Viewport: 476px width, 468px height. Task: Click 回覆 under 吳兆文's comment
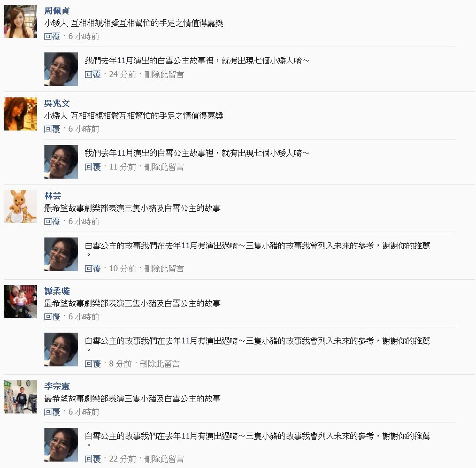[x=52, y=129]
